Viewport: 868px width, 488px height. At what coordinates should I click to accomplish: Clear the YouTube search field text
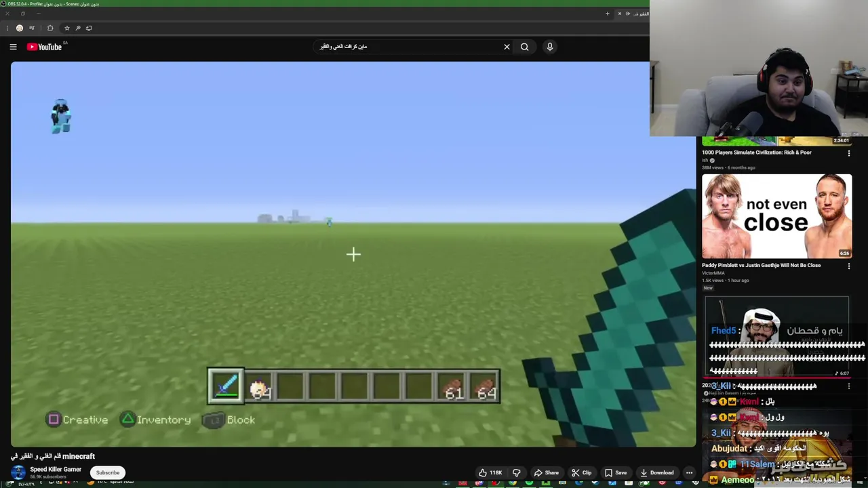pyautogui.click(x=507, y=47)
